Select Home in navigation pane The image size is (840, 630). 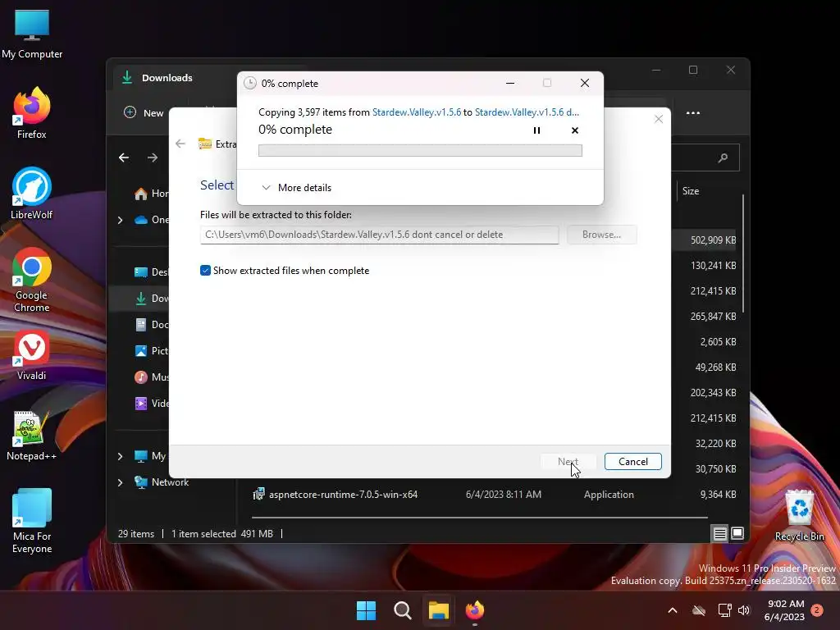[x=151, y=194]
